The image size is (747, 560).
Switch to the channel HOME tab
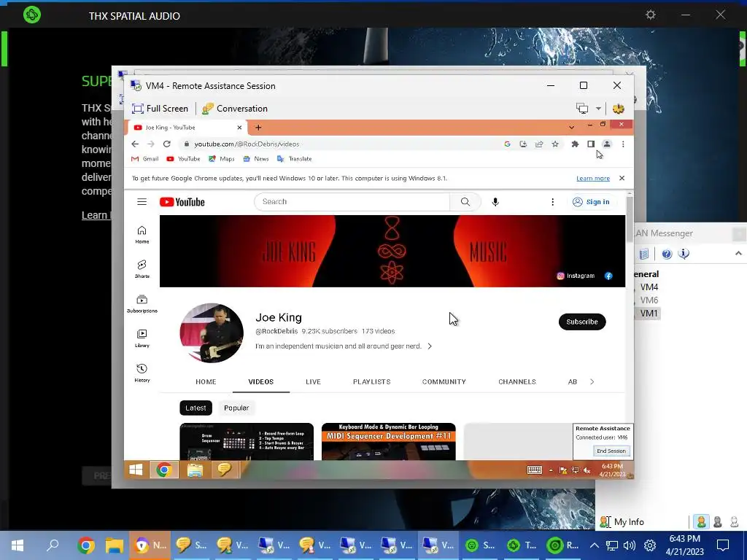click(x=206, y=381)
